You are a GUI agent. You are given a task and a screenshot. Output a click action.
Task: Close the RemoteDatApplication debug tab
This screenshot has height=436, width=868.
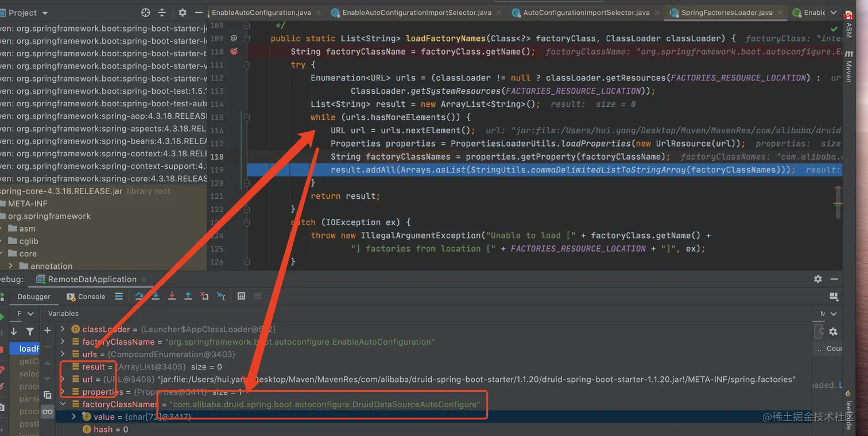144,280
